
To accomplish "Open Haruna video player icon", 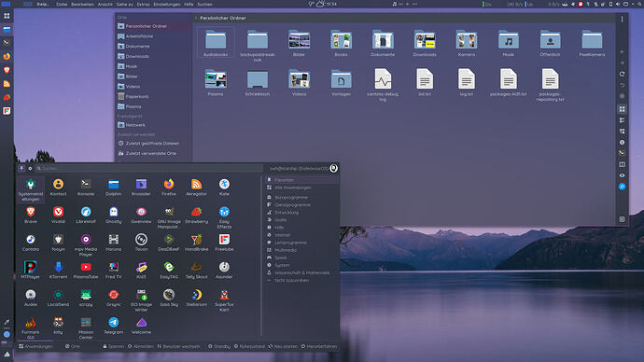I will pyautogui.click(x=113, y=243).
